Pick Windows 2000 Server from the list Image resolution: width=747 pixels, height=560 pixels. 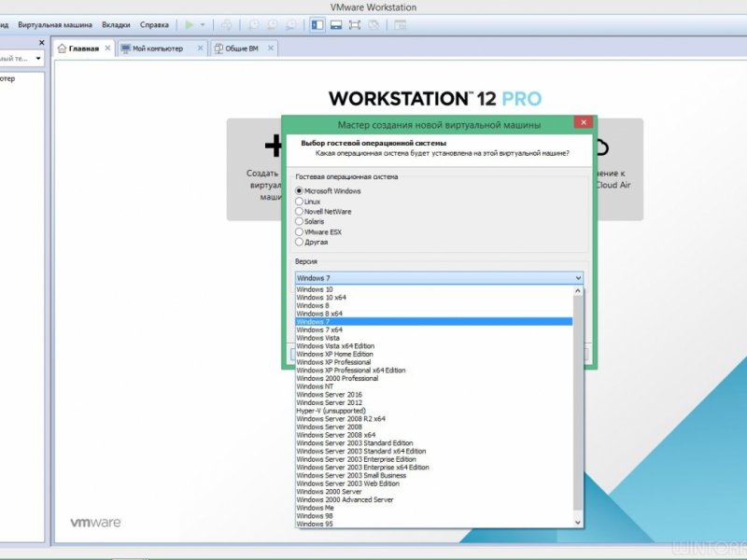pos(434,492)
